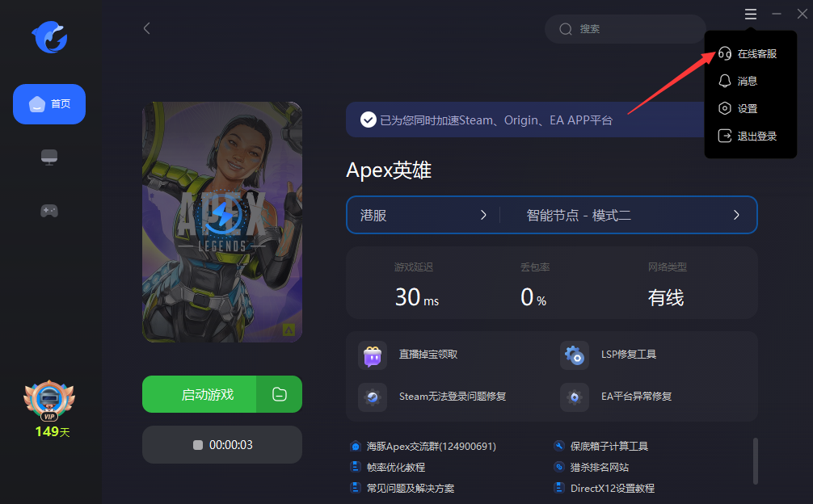Go back using the left arrow

coord(147,28)
